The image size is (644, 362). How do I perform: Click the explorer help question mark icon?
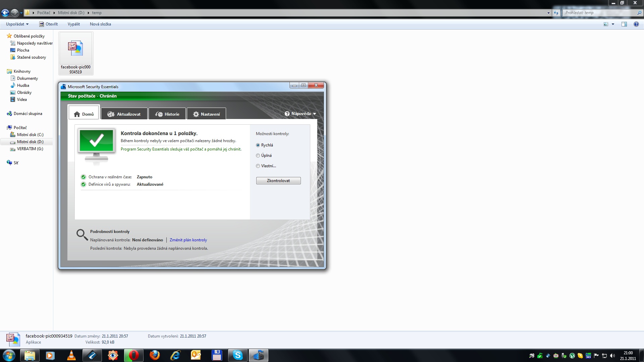tap(636, 24)
